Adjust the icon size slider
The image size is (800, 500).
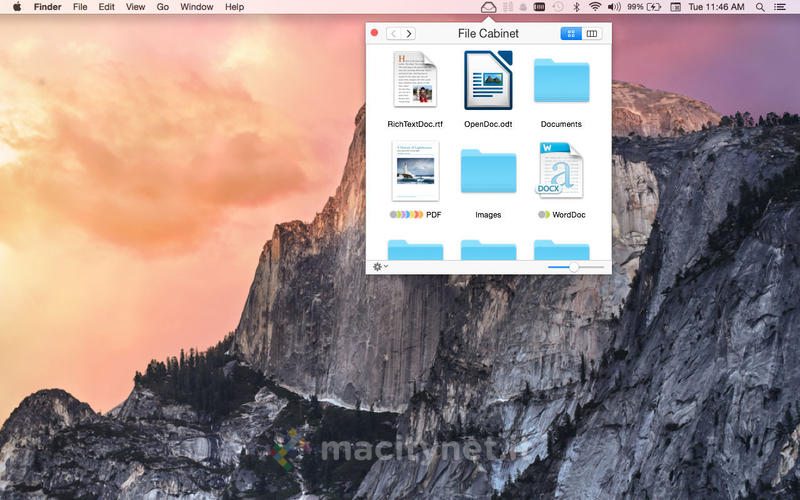pos(576,267)
